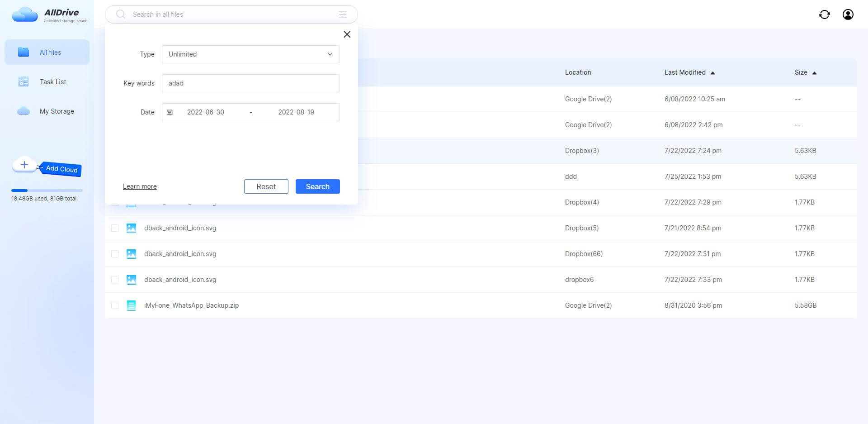Sort by Last Modified arrow
The width and height of the screenshot is (868, 424).
[x=712, y=73]
